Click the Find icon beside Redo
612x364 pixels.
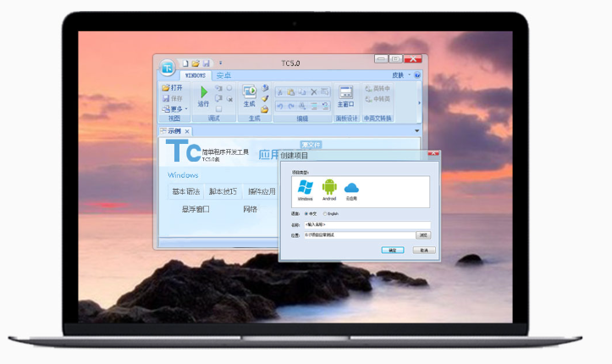(302, 106)
